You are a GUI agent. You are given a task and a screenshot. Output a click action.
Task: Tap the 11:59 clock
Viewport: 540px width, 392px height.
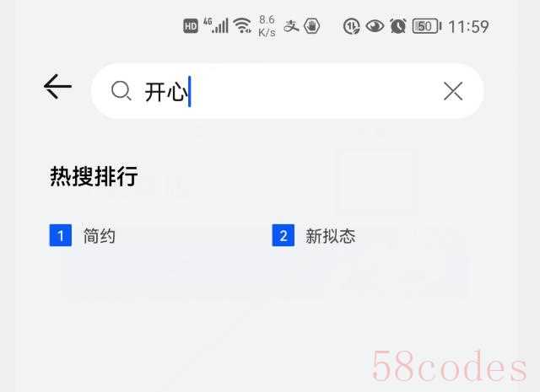click(x=469, y=26)
